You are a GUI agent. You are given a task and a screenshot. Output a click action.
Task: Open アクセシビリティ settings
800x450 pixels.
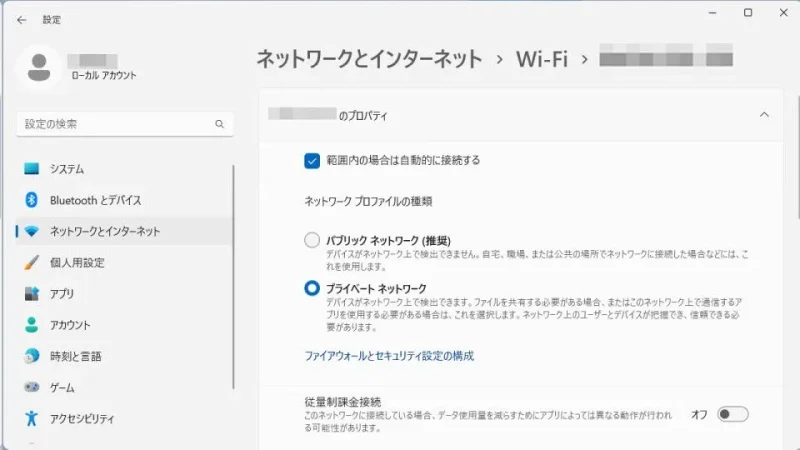point(124,418)
